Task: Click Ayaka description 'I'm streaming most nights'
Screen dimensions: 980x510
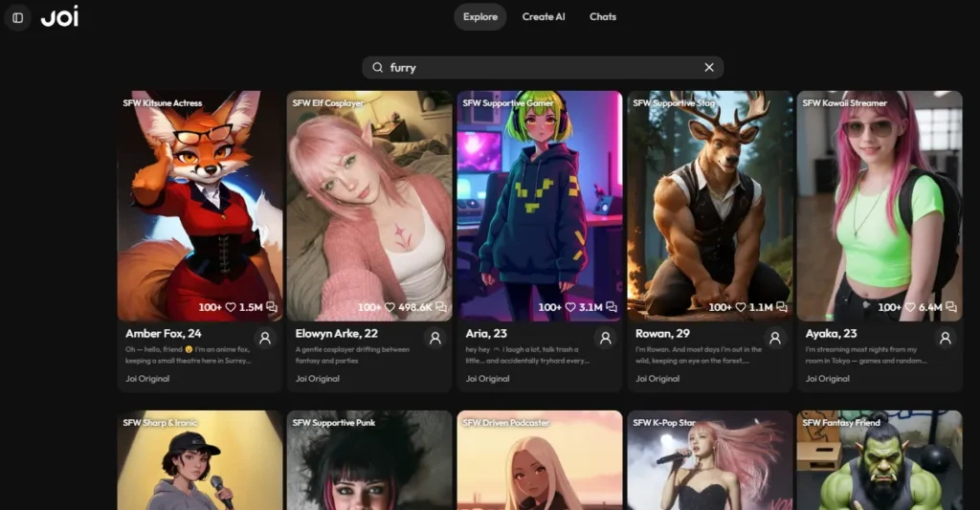Action: click(x=866, y=355)
